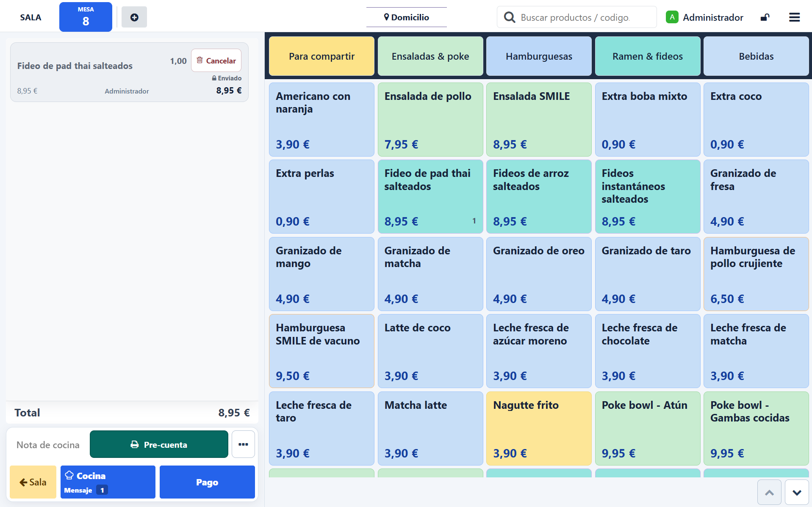
Task: Click the plus icon to add table
Action: point(134,17)
